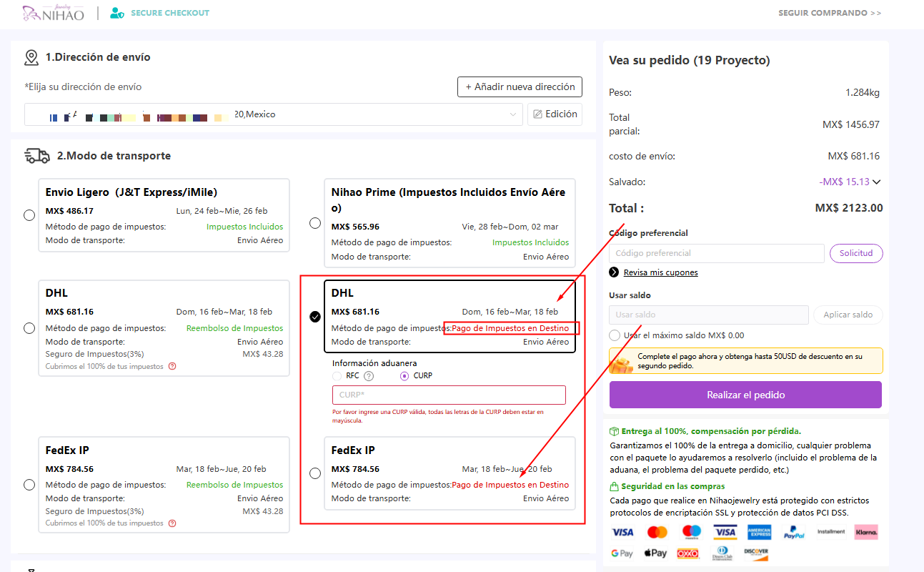Click the Envio Ligero price MX$ 486.17
The height and width of the screenshot is (572, 924).
69,211
